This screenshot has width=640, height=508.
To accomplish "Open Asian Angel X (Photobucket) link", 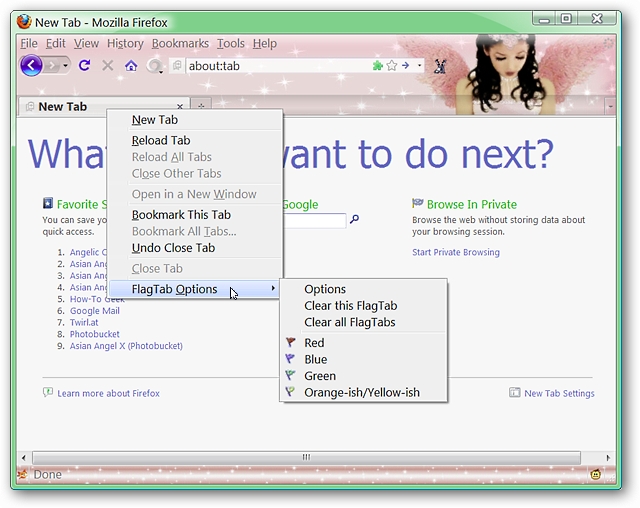I will tap(126, 346).
